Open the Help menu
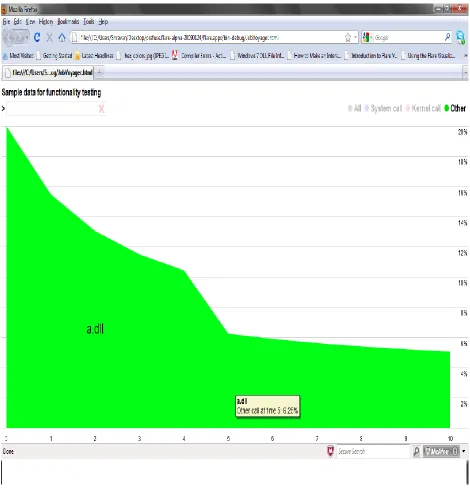Screen dimensions: 470x493 pos(103,22)
